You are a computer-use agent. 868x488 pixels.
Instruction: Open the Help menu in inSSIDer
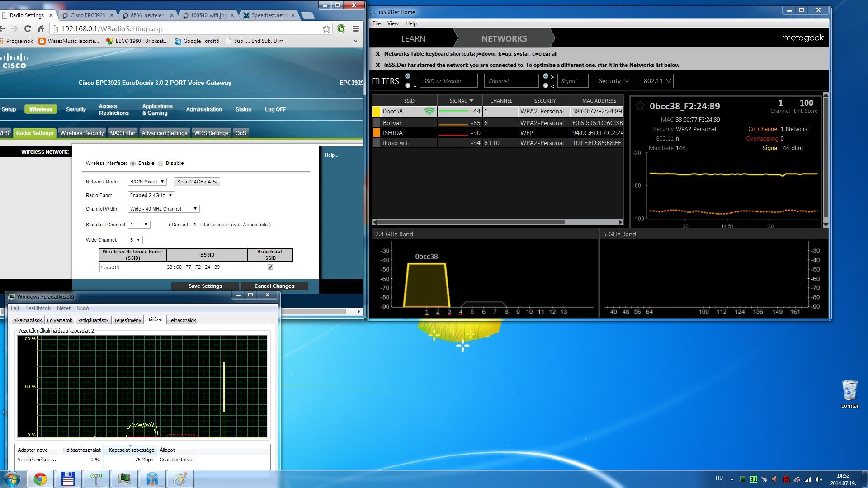[x=411, y=23]
